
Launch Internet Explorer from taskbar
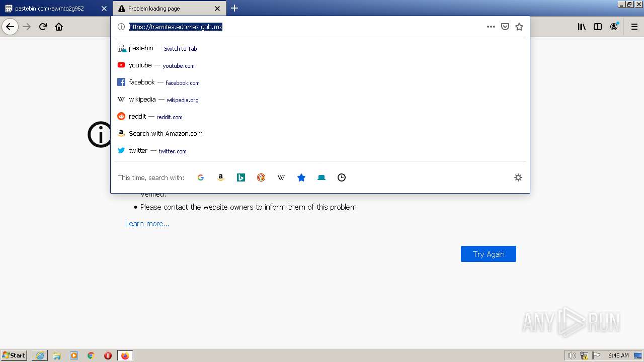click(40, 355)
